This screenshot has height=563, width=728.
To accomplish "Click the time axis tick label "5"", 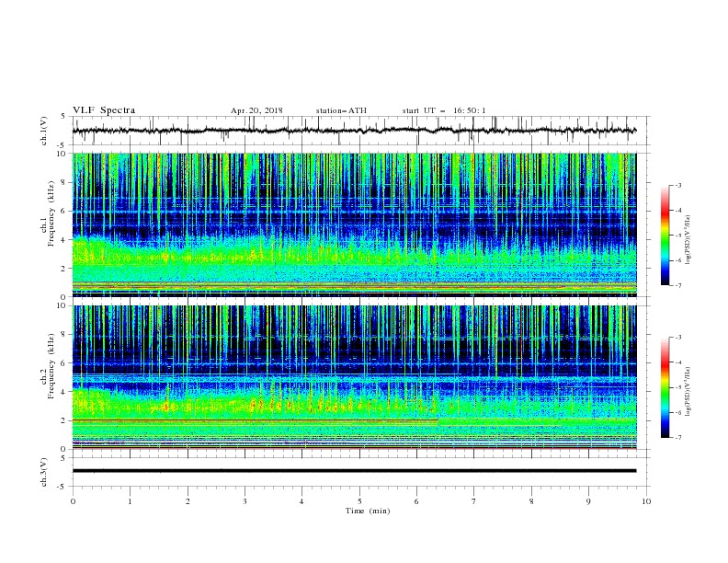I will (359, 501).
